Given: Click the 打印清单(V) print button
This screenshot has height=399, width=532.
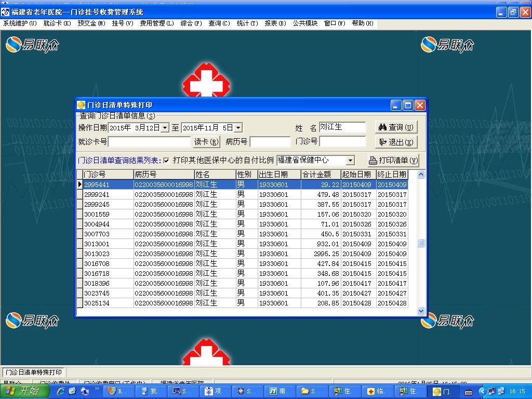Looking at the screenshot, I should (393, 160).
